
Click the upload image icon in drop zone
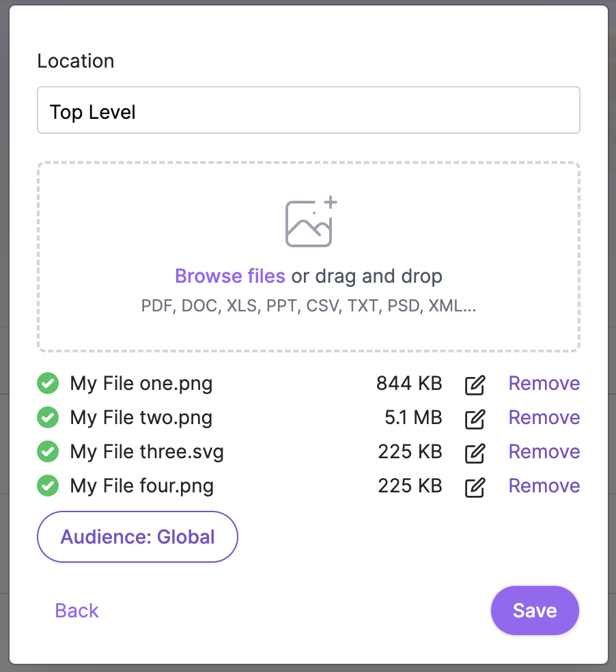(x=309, y=221)
